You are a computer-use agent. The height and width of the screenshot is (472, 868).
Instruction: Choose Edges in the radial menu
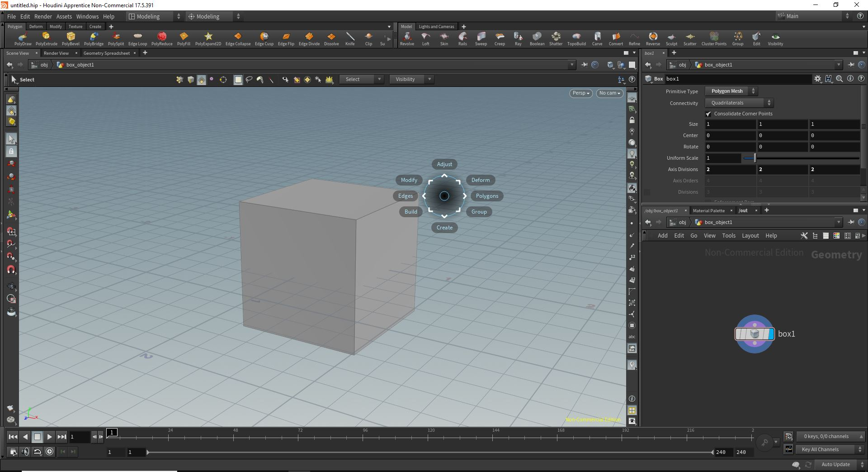(406, 196)
